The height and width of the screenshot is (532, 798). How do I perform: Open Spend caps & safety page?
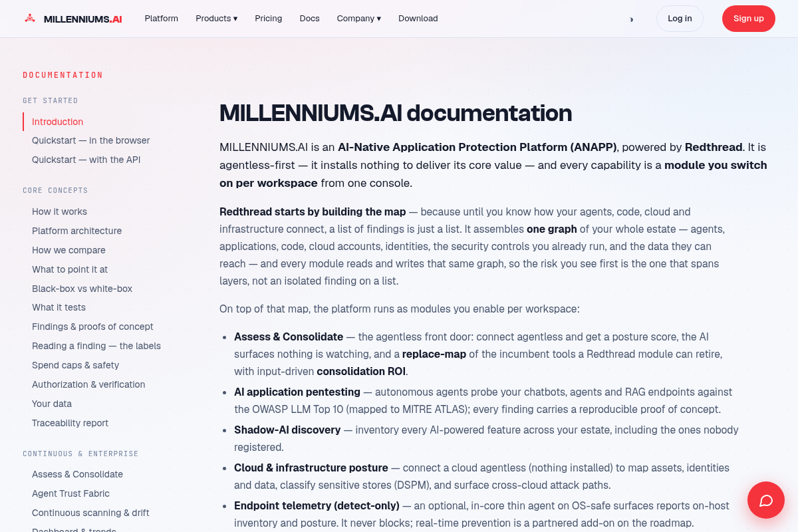pyautogui.click(x=76, y=365)
